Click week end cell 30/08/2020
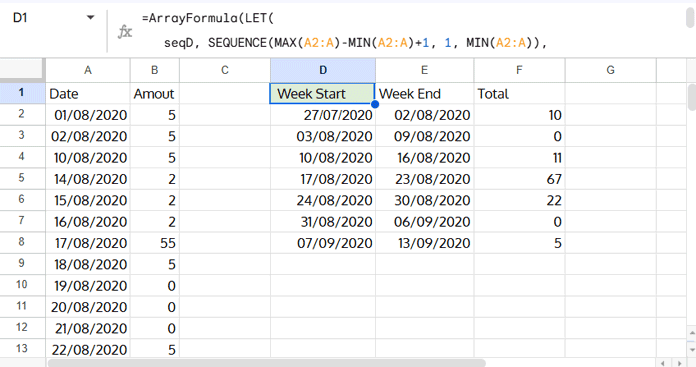 [x=424, y=200]
